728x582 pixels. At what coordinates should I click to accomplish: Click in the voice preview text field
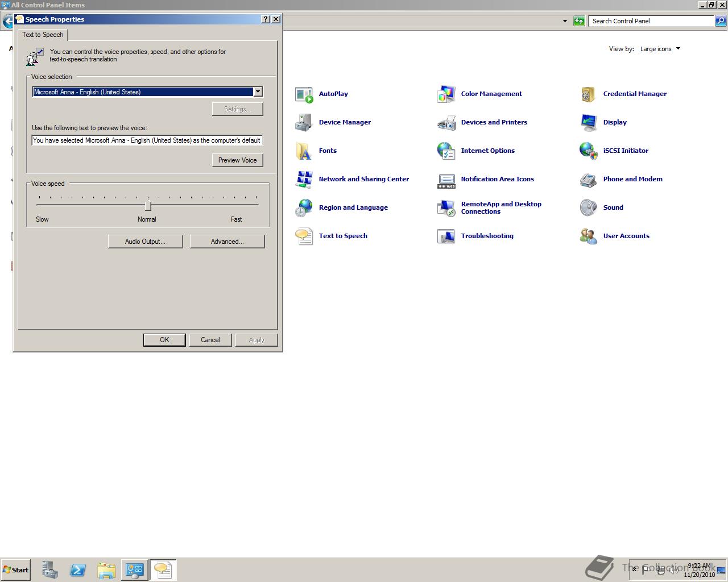[147, 140]
